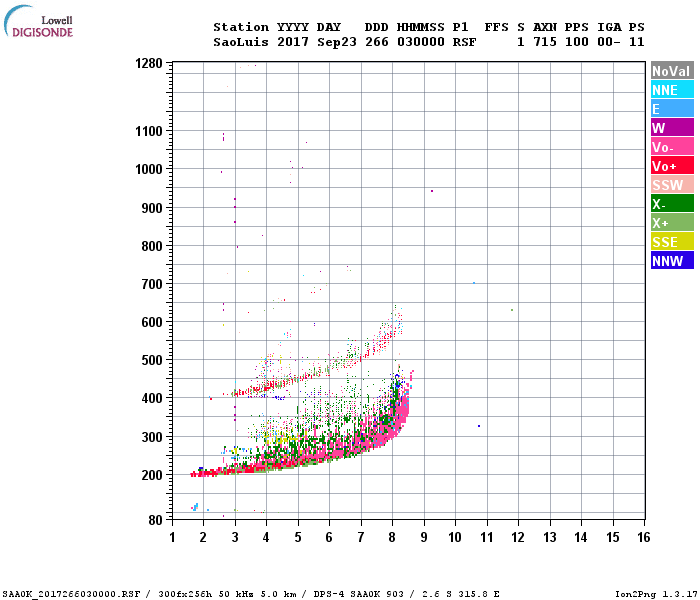The height and width of the screenshot is (600, 700).
Task: Select the Vo- pink legend swatch
Action: click(x=672, y=147)
